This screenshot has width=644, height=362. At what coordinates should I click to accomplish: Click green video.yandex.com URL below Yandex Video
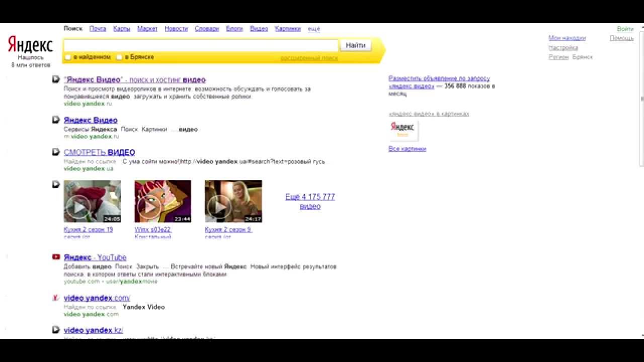coord(91,314)
